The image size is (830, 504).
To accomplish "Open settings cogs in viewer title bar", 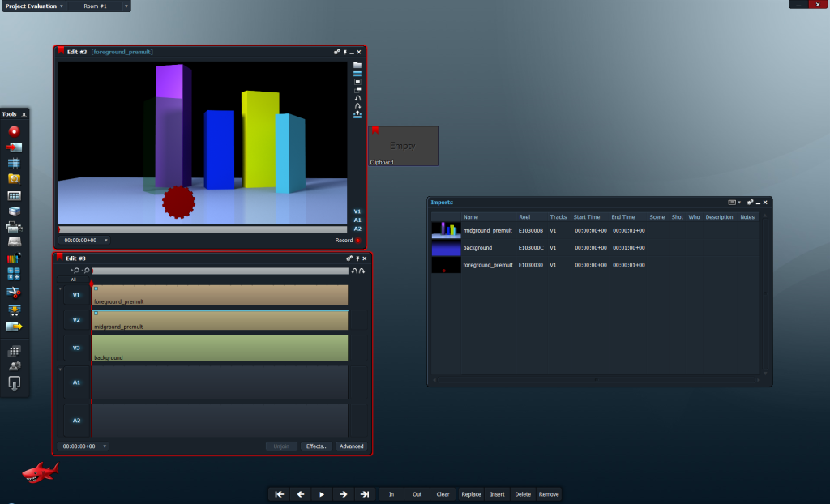I will tap(336, 52).
